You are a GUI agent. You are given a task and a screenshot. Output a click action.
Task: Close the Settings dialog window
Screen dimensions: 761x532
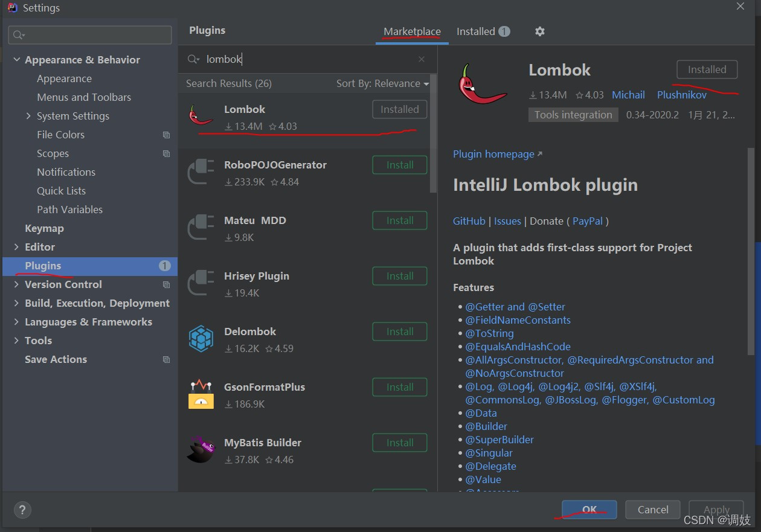point(740,7)
